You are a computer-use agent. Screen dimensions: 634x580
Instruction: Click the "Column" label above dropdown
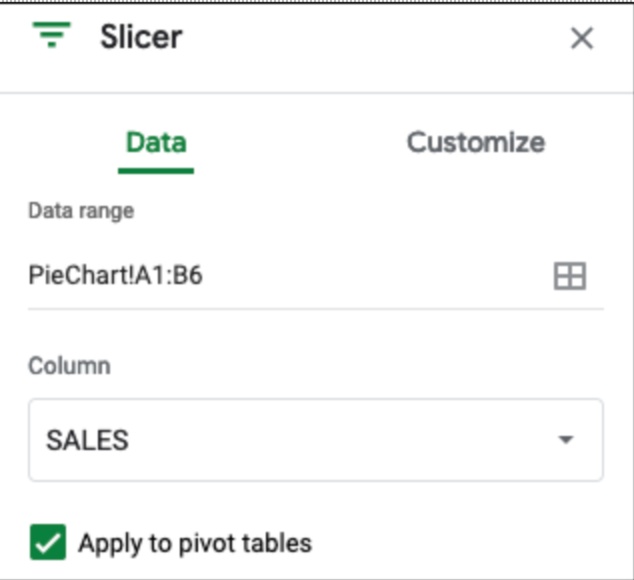point(69,366)
